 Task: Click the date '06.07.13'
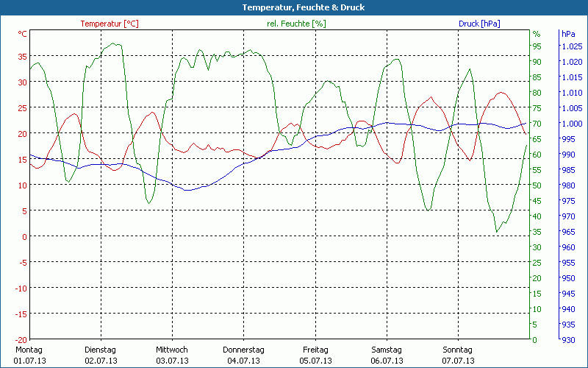coord(387,361)
